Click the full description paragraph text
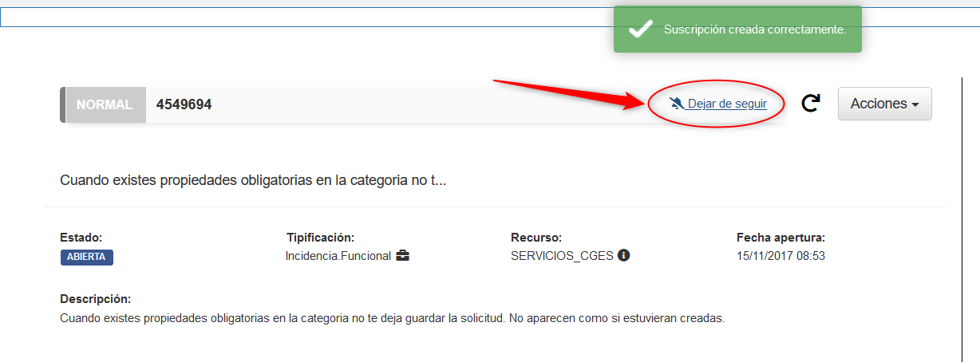980x362 pixels. [393, 318]
